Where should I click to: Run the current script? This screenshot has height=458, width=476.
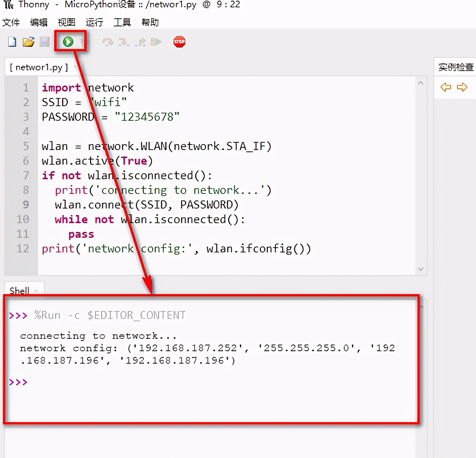[68, 42]
